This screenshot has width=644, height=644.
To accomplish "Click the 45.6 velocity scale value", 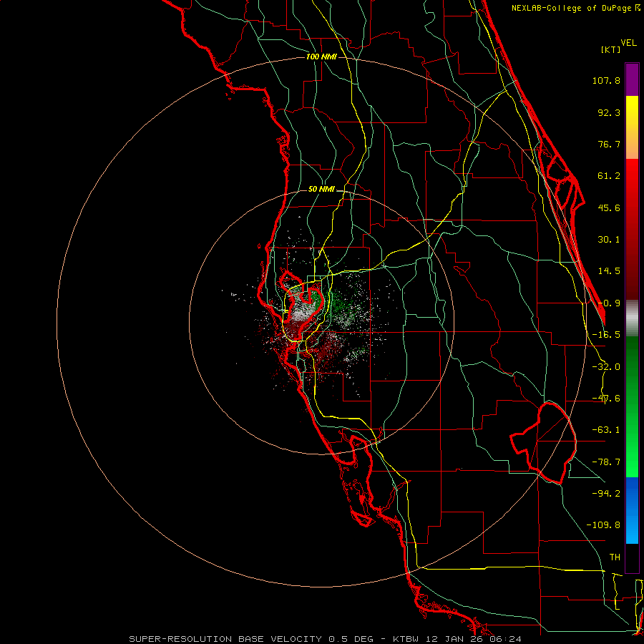I will click(x=609, y=208).
